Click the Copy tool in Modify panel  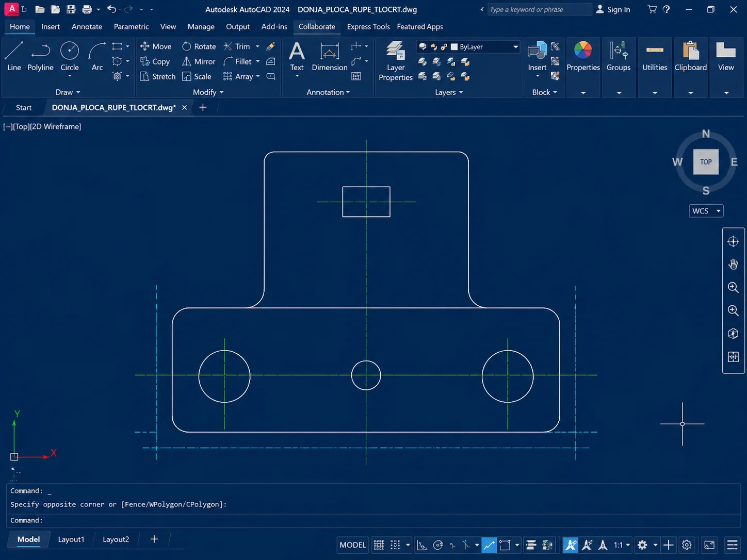point(155,61)
